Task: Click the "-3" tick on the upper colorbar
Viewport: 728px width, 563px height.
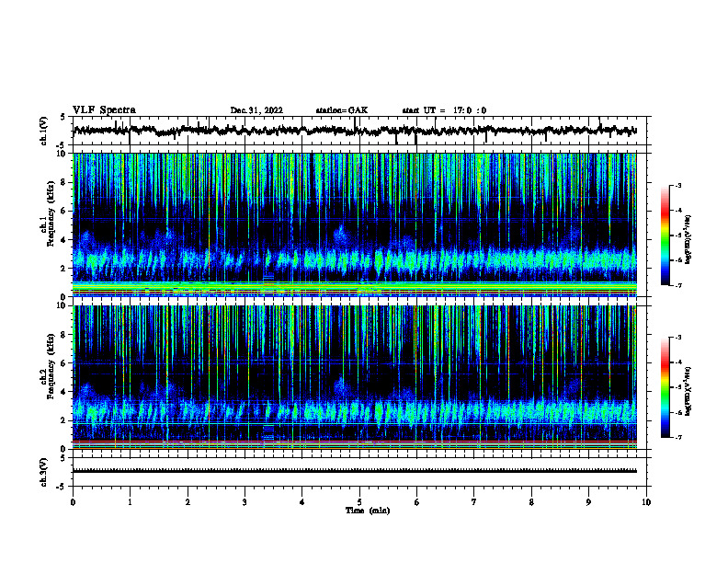Action: pos(677,186)
